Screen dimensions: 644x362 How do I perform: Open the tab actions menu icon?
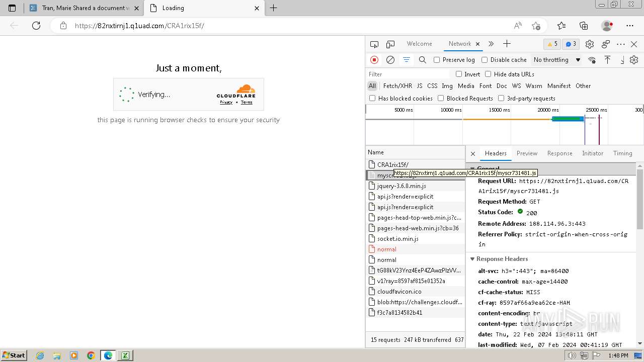coord(12,8)
